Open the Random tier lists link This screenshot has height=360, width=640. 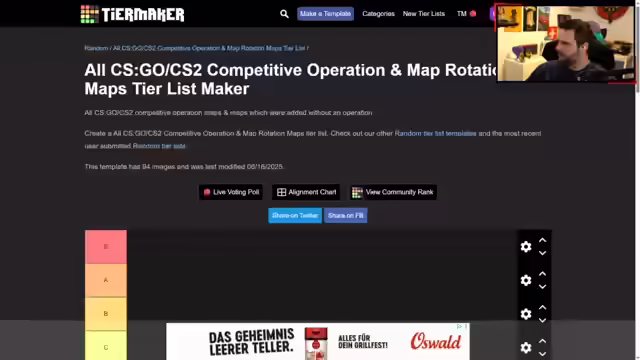[x=159, y=146]
